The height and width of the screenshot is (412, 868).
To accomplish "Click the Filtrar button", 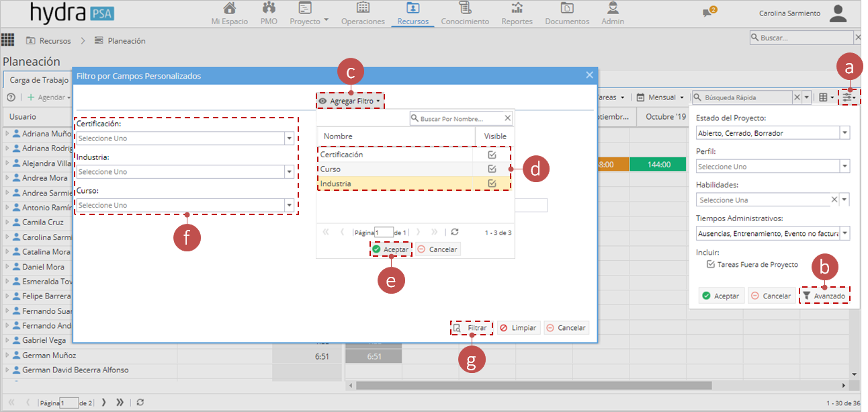I will tap(471, 328).
